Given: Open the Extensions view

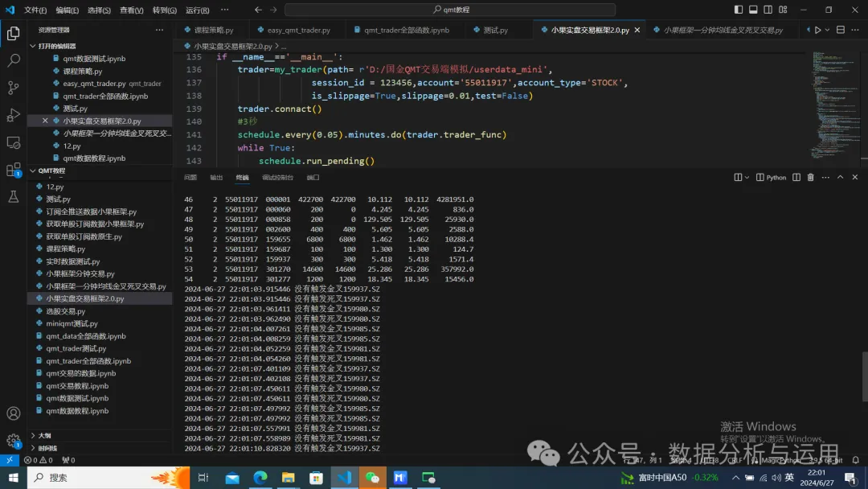Looking at the screenshot, I should (14, 170).
